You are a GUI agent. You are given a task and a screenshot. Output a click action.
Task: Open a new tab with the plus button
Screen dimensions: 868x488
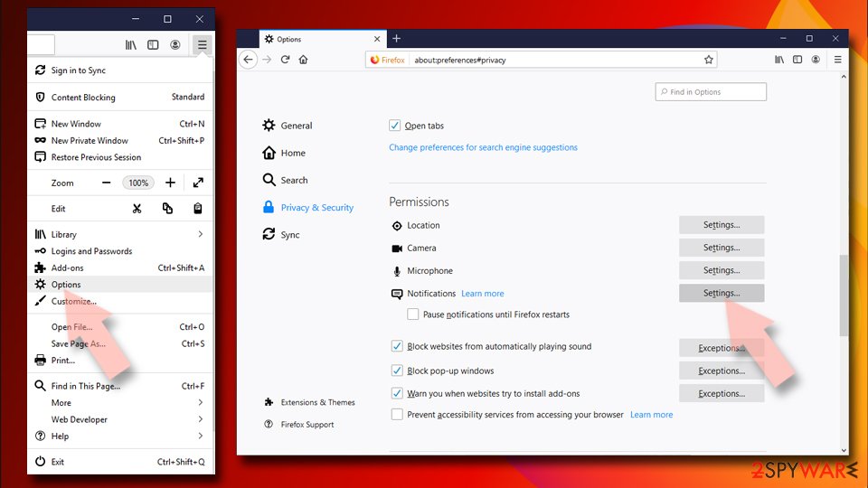tap(396, 39)
